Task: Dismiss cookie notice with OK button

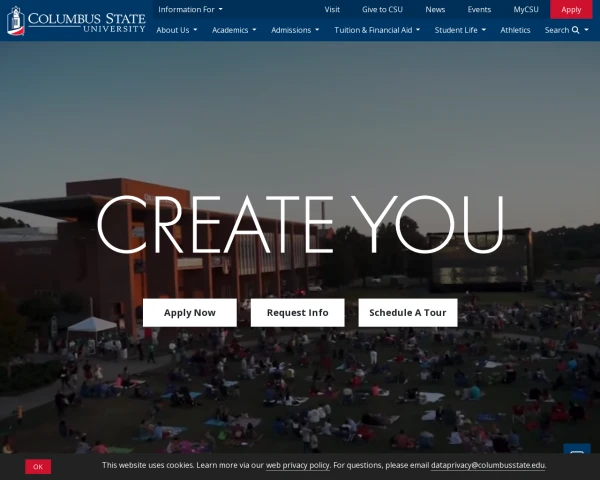Action: (x=38, y=467)
